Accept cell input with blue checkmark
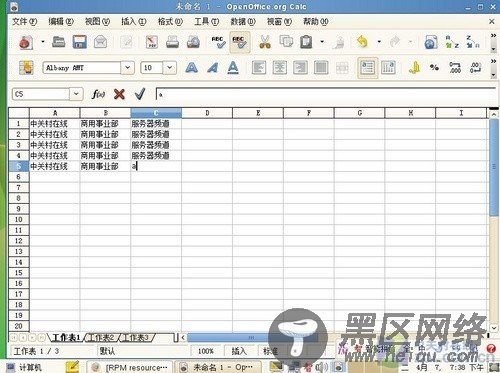 (x=140, y=94)
